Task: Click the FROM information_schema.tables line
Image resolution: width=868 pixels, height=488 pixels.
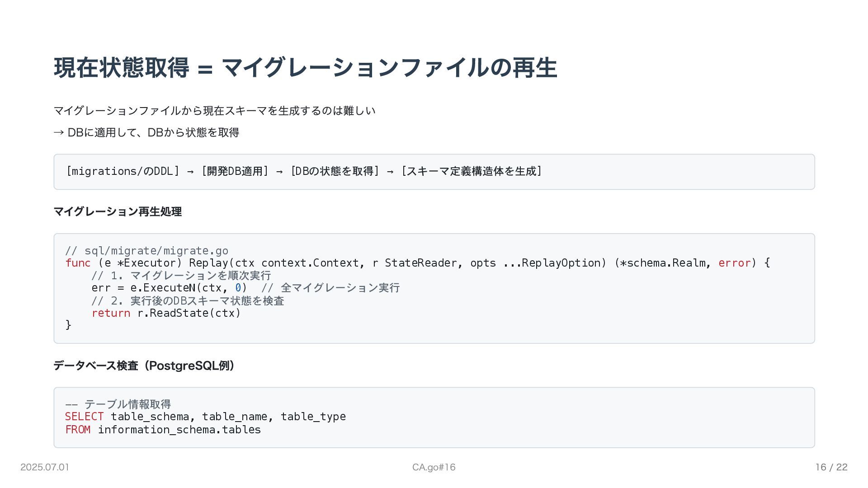Action: click(x=163, y=430)
